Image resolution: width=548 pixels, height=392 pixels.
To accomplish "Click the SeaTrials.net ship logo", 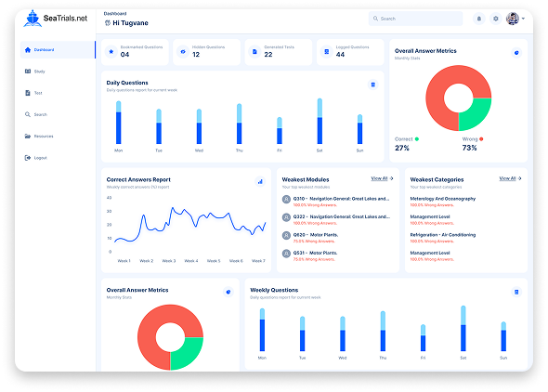I will click(33, 19).
